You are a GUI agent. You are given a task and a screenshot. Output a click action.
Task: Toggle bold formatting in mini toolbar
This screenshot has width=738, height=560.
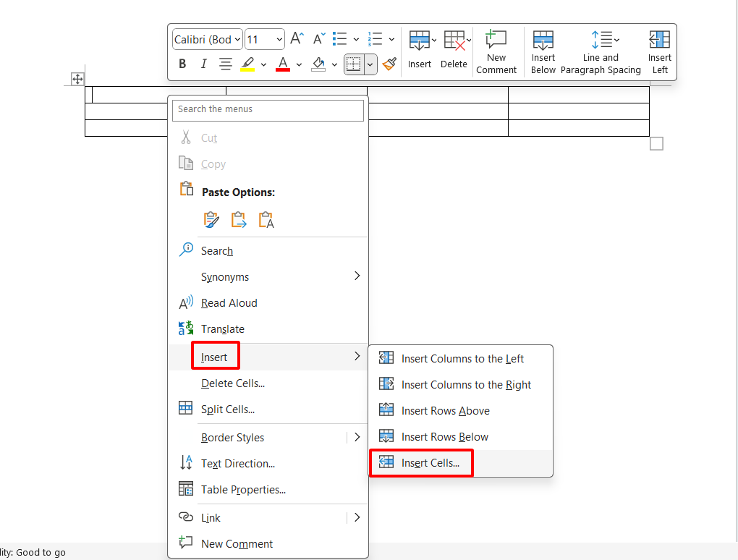point(182,64)
